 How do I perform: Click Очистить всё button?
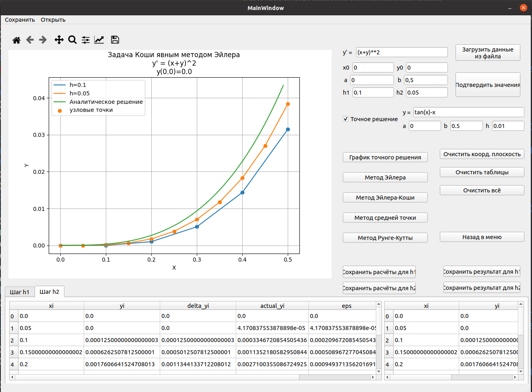coord(482,190)
